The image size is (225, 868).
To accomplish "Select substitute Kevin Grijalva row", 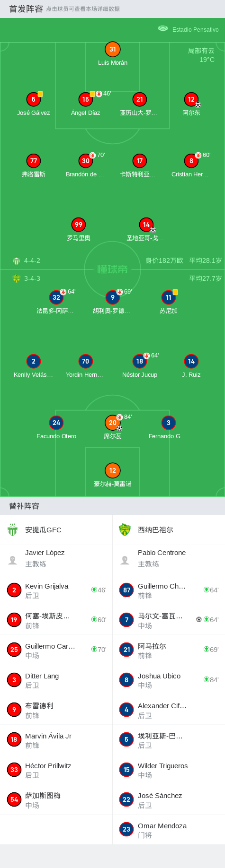I will tap(56, 590).
